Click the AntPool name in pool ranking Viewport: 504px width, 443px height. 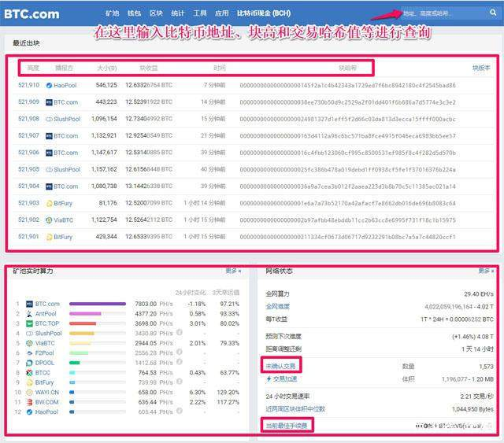coord(46,313)
